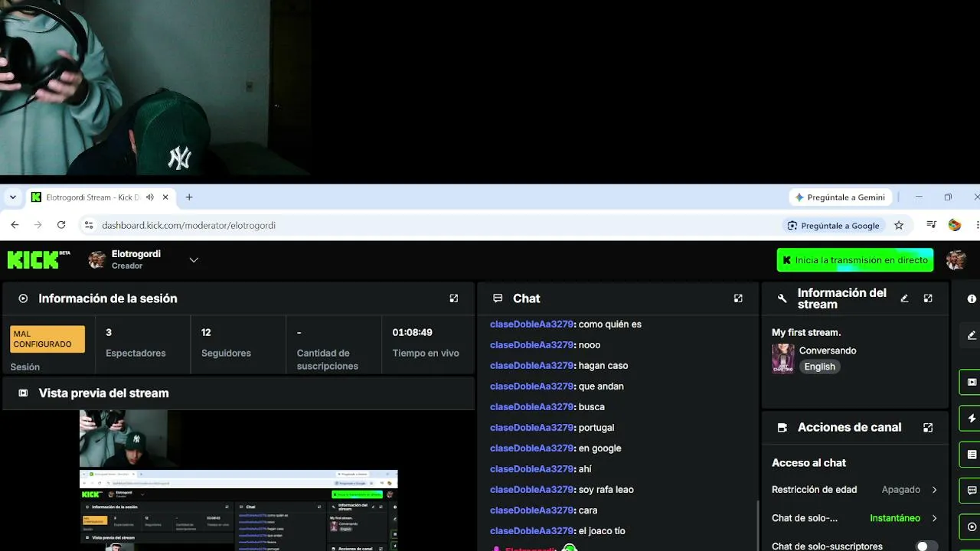
Task: Open the Chrome profile icon in the toolbar
Action: pos(954,225)
